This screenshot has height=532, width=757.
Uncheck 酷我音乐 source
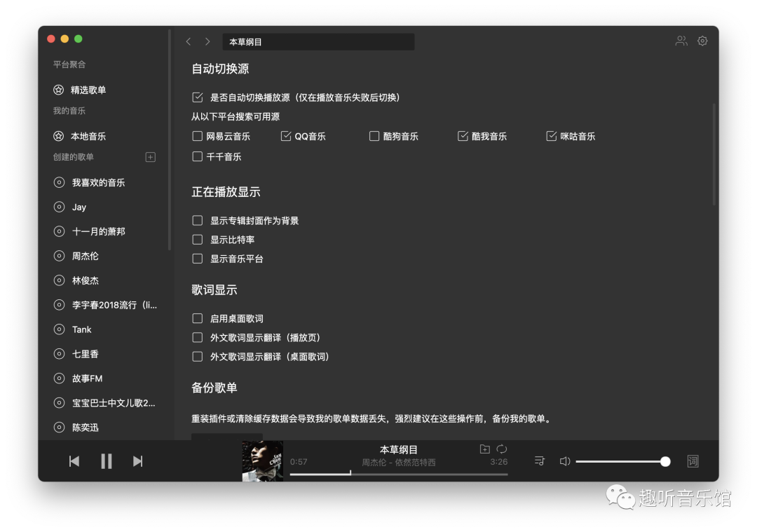click(x=463, y=136)
